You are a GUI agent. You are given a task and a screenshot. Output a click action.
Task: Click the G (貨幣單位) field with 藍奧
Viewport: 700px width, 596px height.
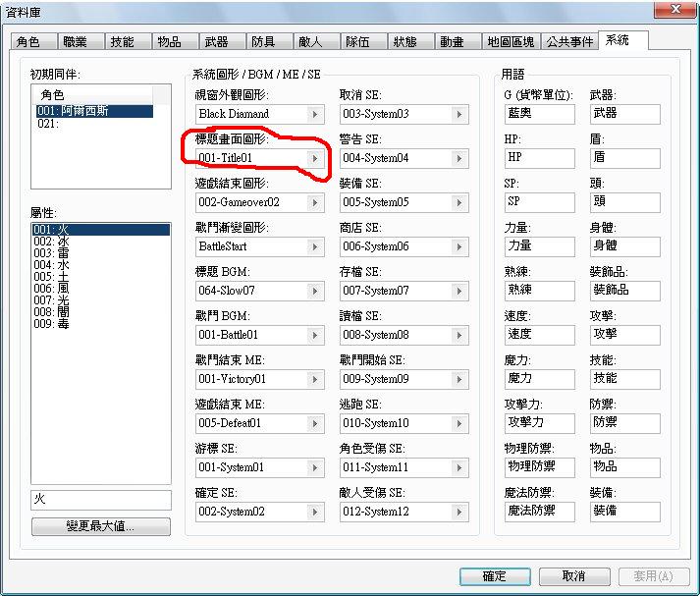point(540,114)
